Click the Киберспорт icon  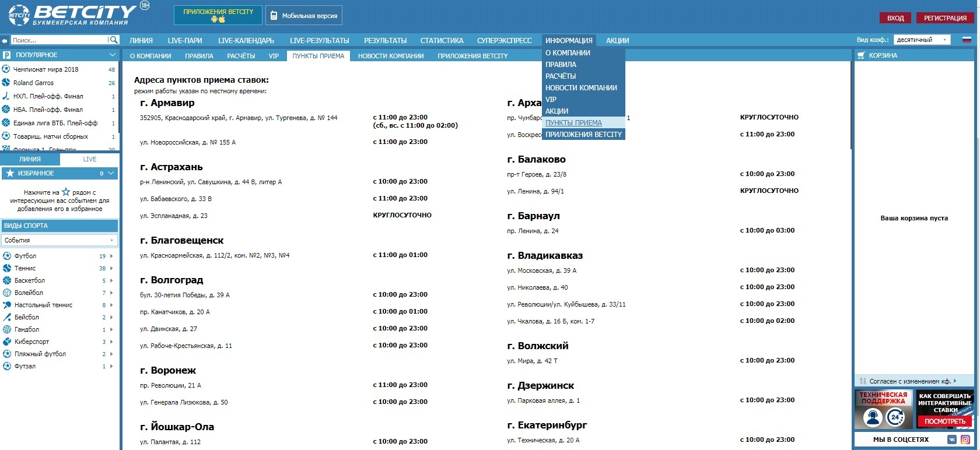[7, 342]
